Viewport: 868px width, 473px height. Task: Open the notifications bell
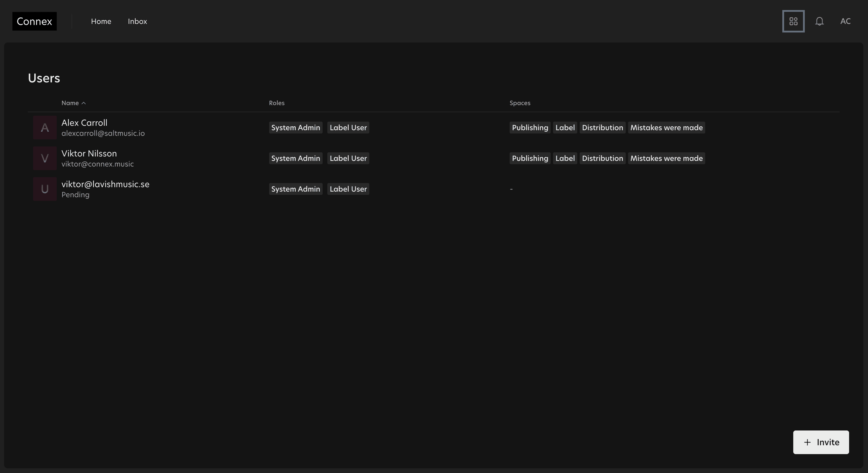tap(819, 21)
